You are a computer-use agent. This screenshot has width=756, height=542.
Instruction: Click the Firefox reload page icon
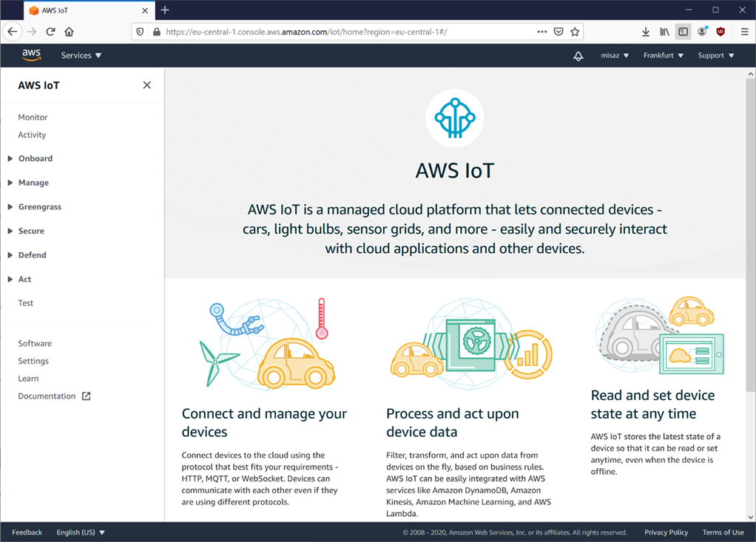click(50, 32)
